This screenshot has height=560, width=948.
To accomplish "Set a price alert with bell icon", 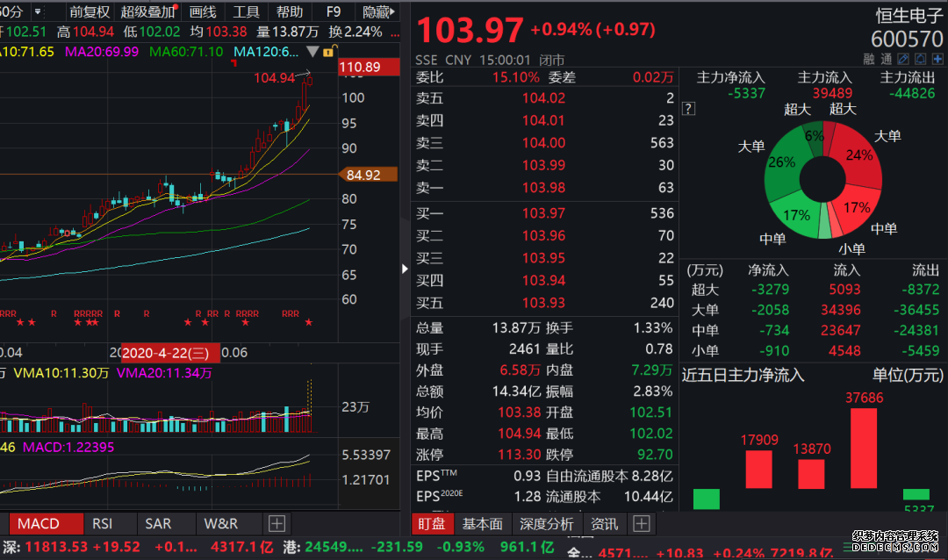I will pyautogui.click(x=920, y=59).
